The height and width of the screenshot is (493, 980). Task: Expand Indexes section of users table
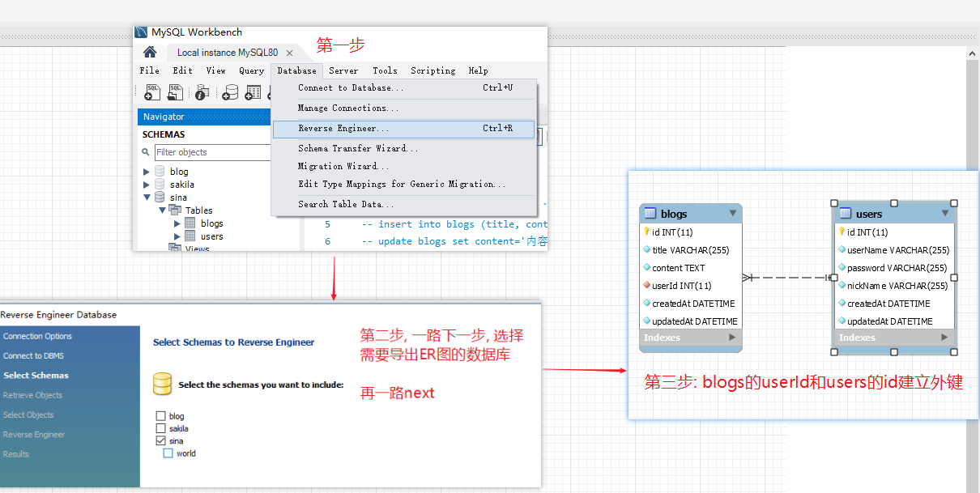point(944,338)
